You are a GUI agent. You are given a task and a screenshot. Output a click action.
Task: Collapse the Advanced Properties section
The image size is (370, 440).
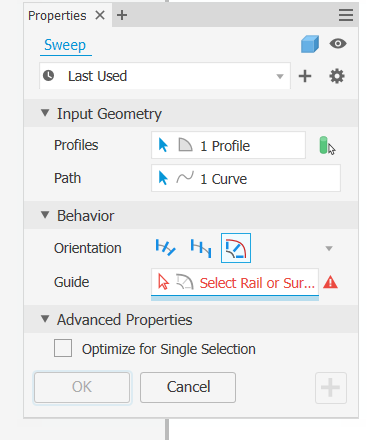(45, 319)
